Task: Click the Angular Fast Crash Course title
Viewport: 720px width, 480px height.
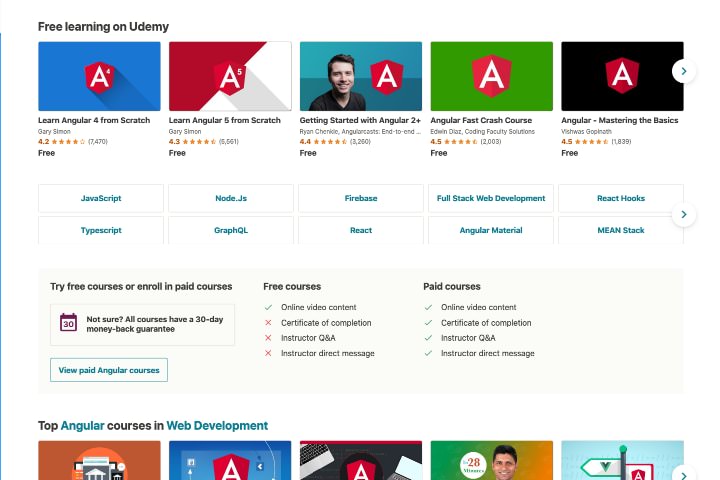Action: click(x=481, y=120)
